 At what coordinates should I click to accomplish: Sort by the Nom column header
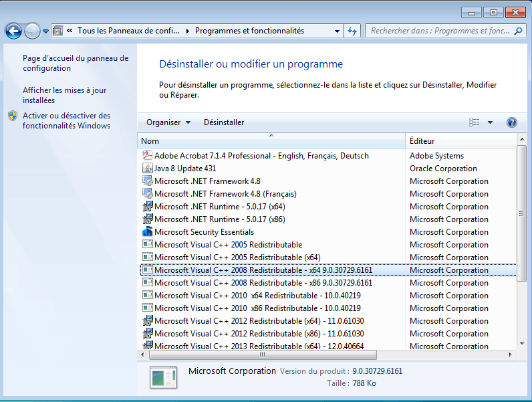[271, 141]
